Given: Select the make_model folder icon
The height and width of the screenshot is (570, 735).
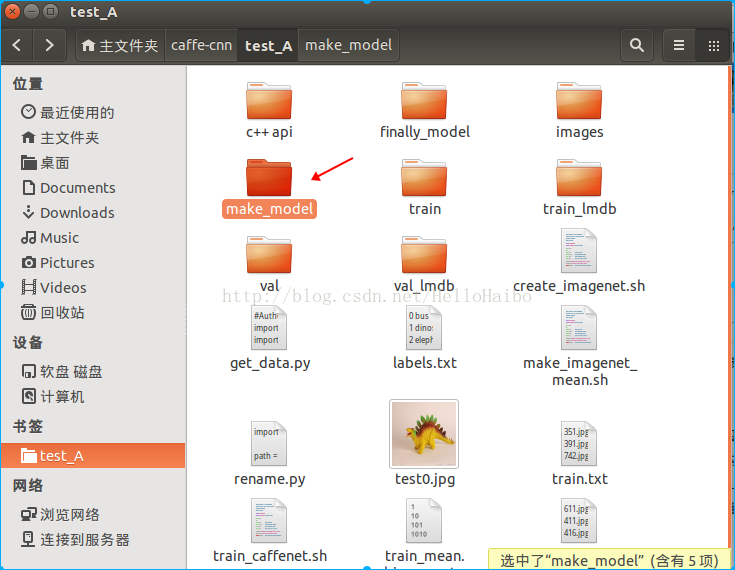Looking at the screenshot, I should click(x=269, y=178).
